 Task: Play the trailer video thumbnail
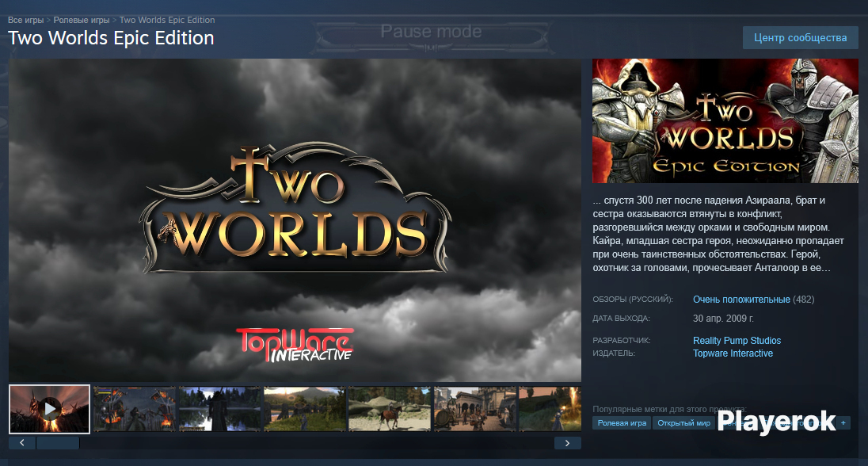pyautogui.click(x=49, y=409)
